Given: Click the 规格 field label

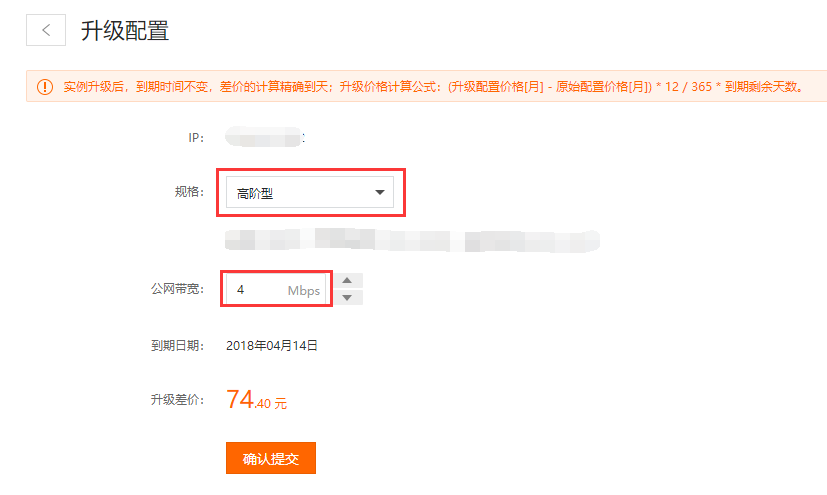Looking at the screenshot, I should pos(189,192).
